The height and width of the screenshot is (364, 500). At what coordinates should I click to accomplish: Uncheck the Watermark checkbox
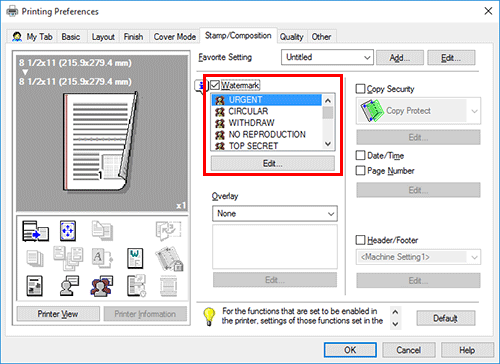point(215,85)
